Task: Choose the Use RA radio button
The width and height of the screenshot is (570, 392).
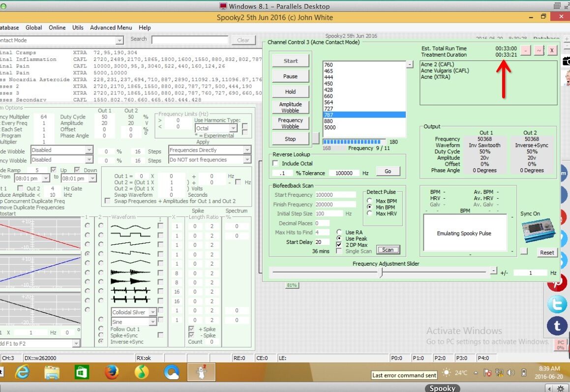Action: [x=339, y=232]
